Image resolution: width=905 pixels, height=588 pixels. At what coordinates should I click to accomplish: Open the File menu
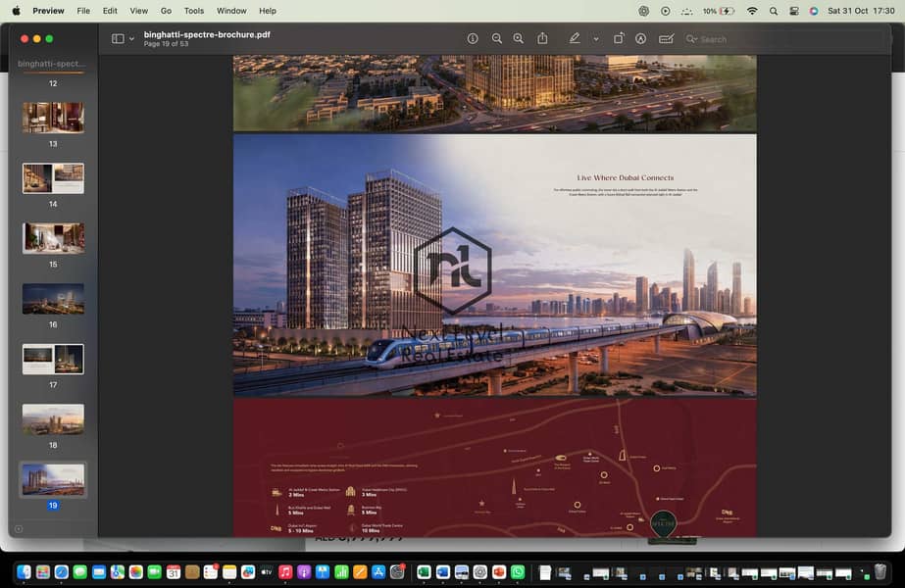tap(83, 11)
